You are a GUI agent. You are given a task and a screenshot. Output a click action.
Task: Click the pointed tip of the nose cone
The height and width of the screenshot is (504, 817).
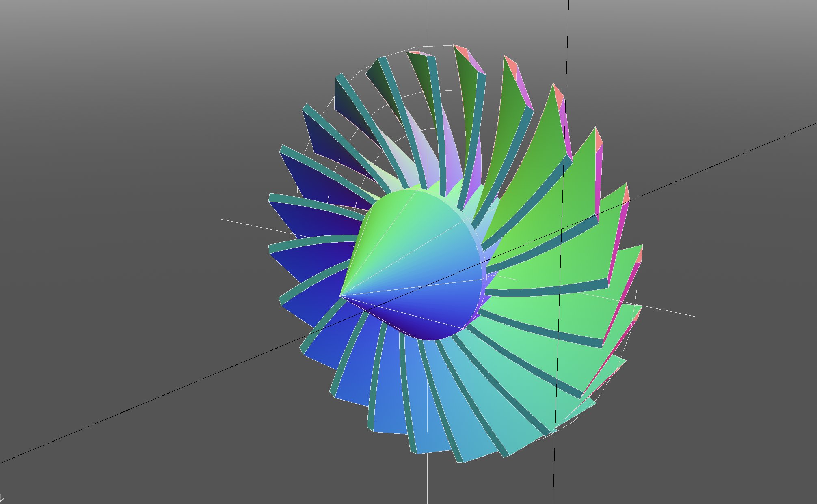tap(340, 297)
